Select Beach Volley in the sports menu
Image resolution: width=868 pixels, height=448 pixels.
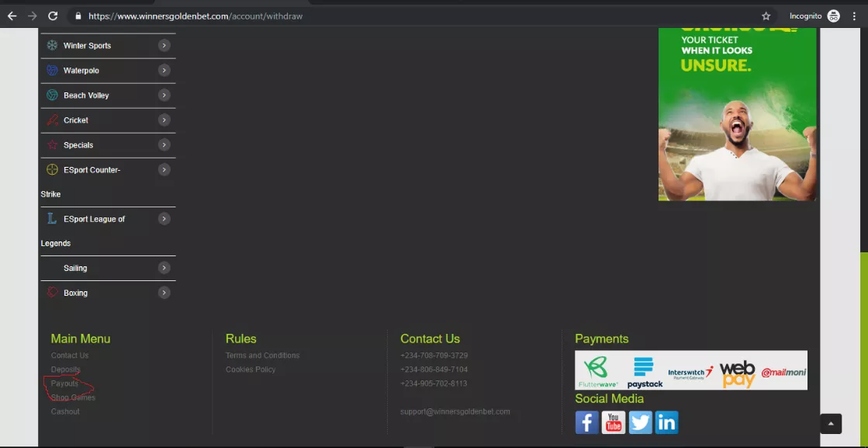tap(86, 96)
